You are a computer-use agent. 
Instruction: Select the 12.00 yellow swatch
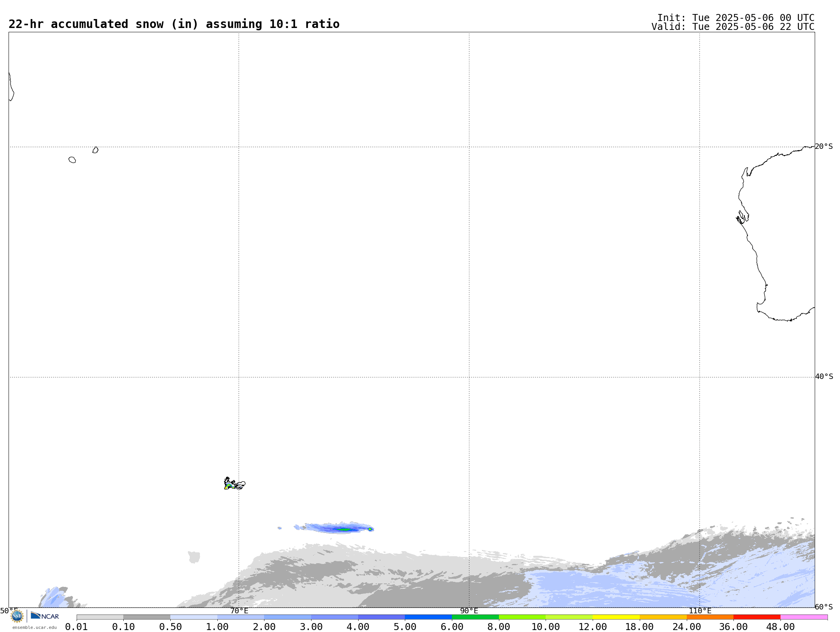[616, 617]
